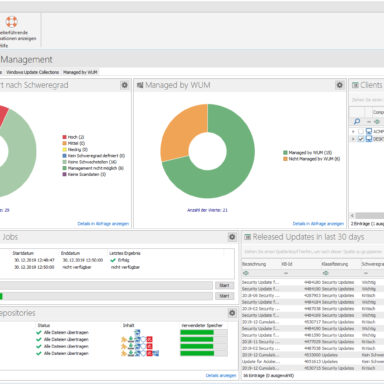Viewport: 384px width, 384px height.
Task: Open Details link in Schweregrad chart panel
Action: [103, 224]
